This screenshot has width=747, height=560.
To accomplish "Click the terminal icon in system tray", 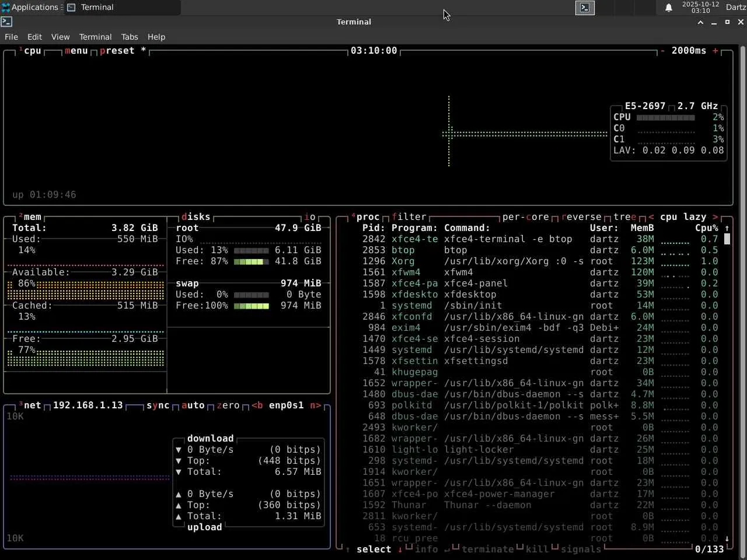I will click(x=585, y=8).
